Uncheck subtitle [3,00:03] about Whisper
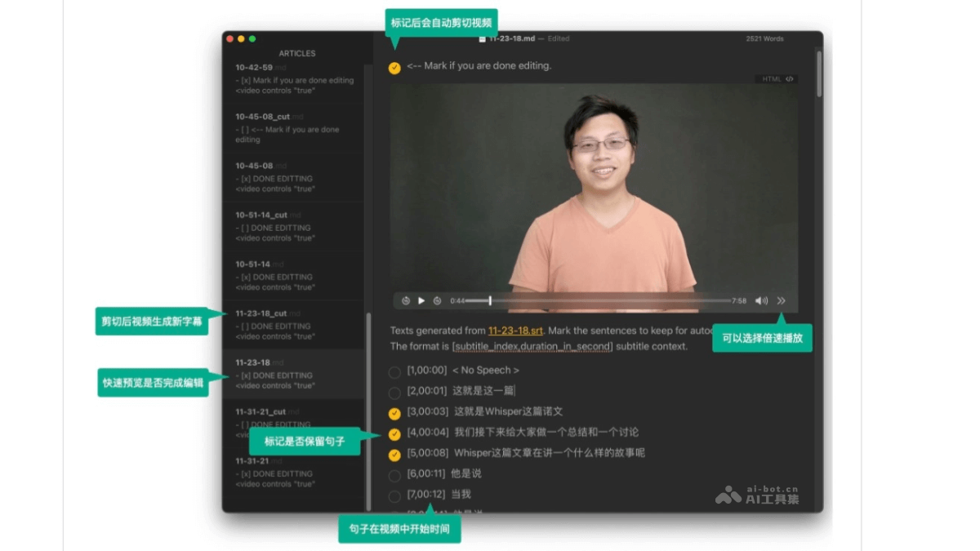This screenshot has width=980, height=551. click(394, 411)
